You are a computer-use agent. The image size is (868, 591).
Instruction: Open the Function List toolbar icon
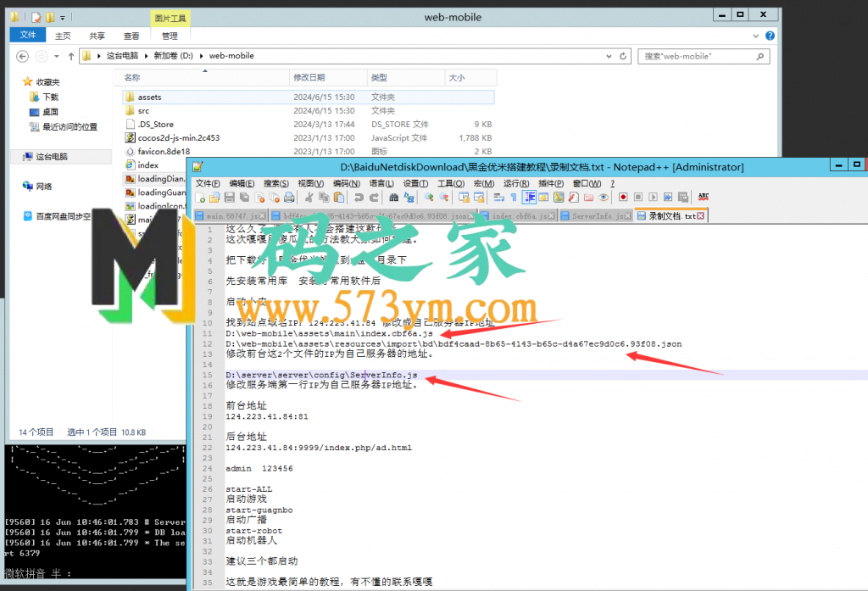click(574, 198)
